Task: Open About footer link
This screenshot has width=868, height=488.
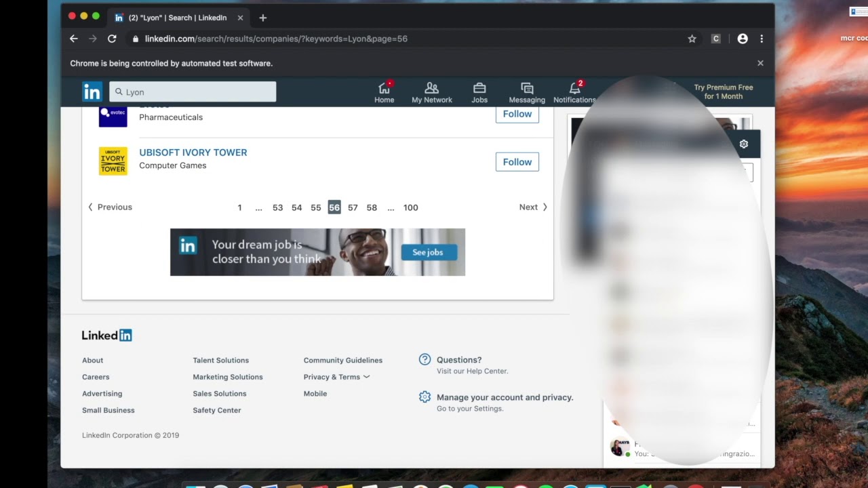Action: (x=93, y=361)
